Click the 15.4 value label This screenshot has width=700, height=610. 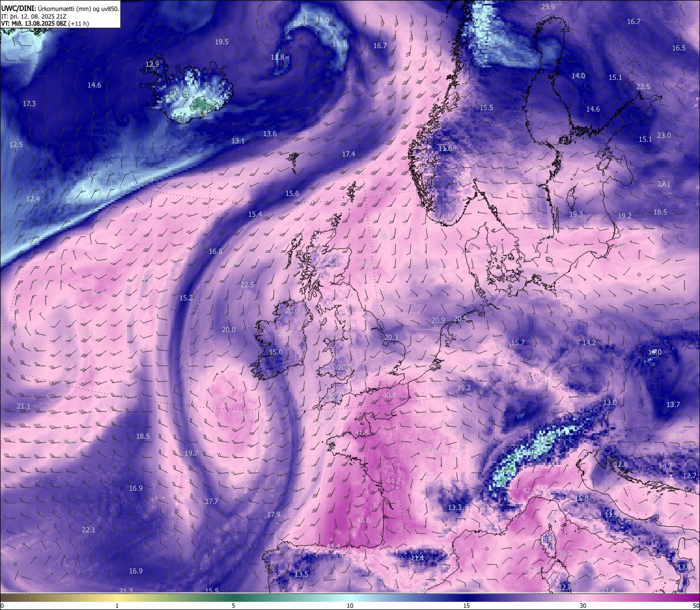tap(255, 214)
